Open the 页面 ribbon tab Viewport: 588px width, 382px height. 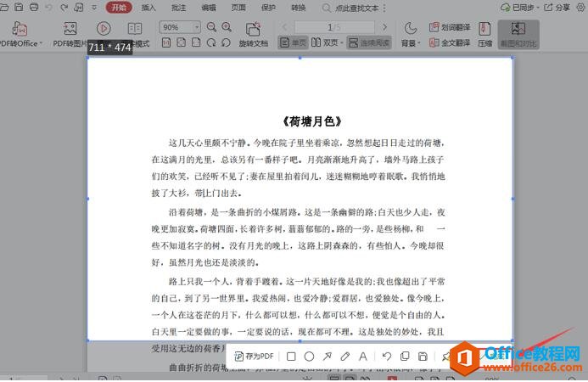pyautogui.click(x=238, y=8)
